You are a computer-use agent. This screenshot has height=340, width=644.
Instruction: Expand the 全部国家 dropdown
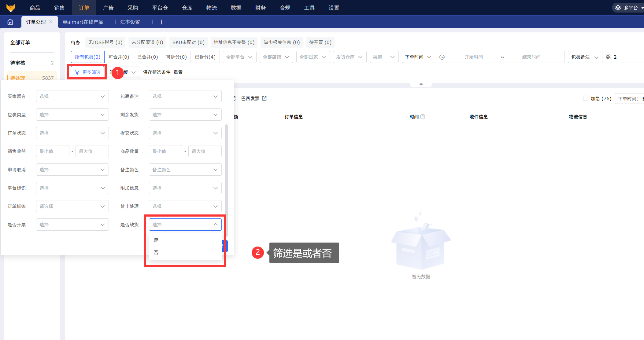tap(313, 57)
